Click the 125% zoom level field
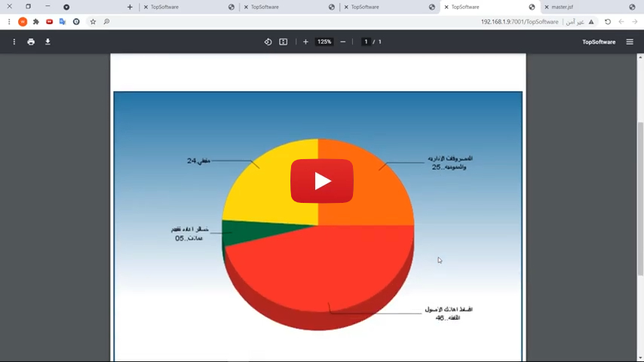This screenshot has height=362, width=644. [324, 42]
